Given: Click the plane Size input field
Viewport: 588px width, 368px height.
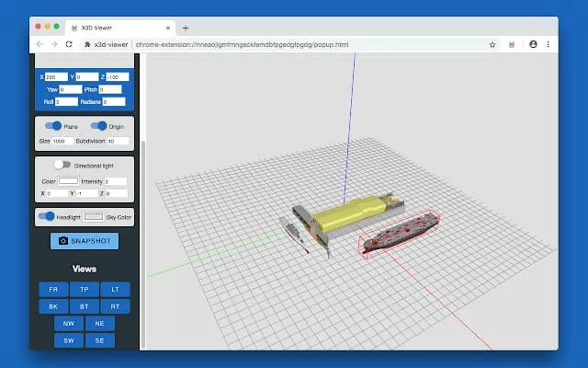Looking at the screenshot, I should (63, 141).
